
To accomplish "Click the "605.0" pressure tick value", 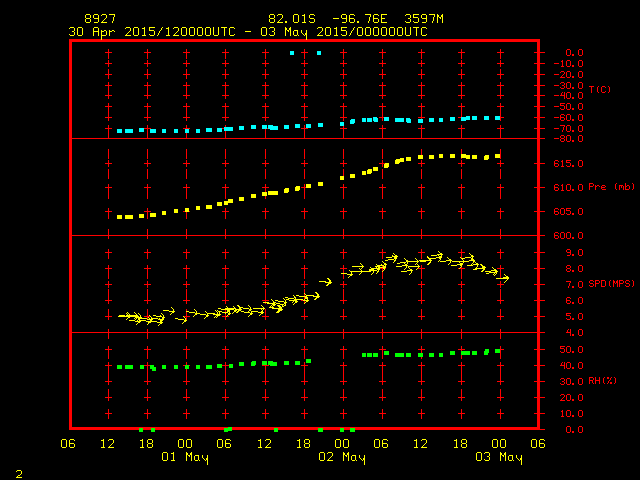I will point(569,212).
